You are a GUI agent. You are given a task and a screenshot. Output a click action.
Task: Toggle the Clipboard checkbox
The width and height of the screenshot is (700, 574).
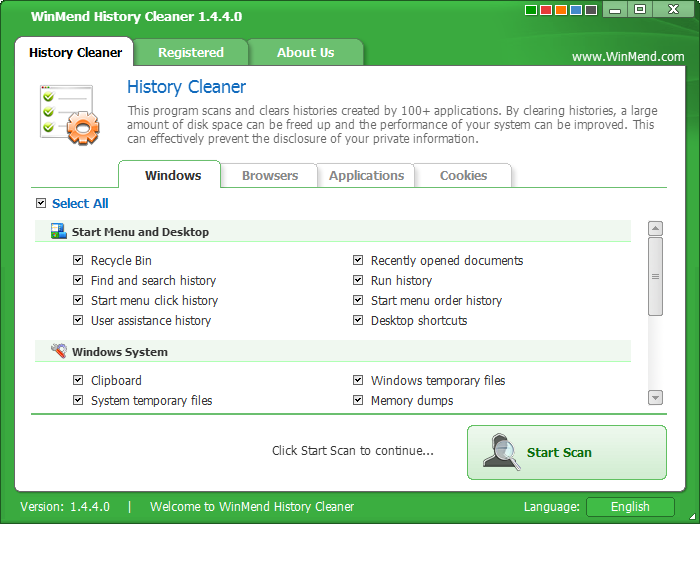tap(78, 380)
